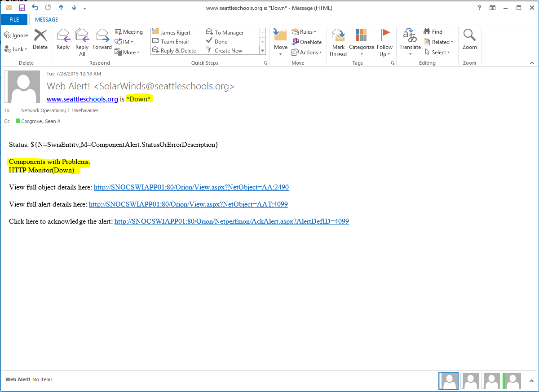Click Find in Editing group
The height and width of the screenshot is (392, 539).
(433, 32)
